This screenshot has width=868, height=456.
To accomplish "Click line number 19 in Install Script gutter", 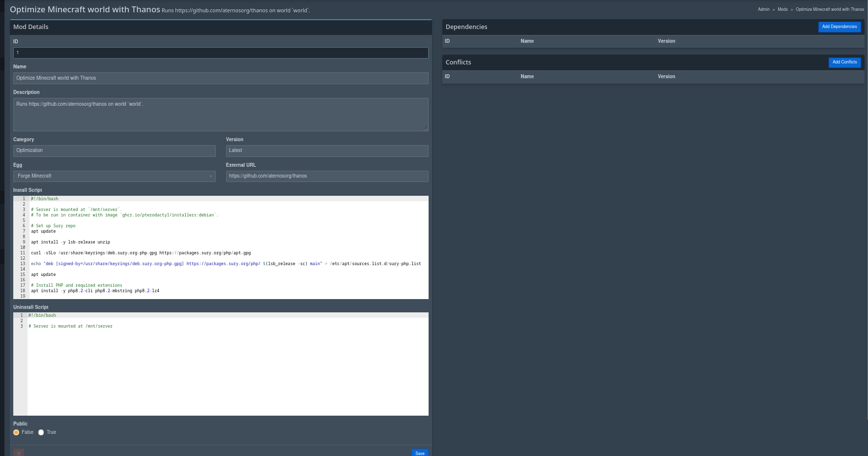I will pyautogui.click(x=23, y=296).
